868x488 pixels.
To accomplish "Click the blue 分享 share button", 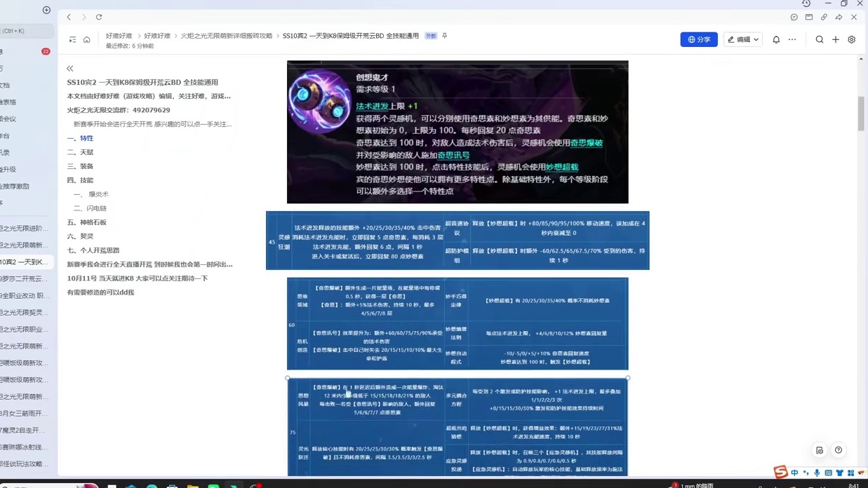I will tap(698, 40).
